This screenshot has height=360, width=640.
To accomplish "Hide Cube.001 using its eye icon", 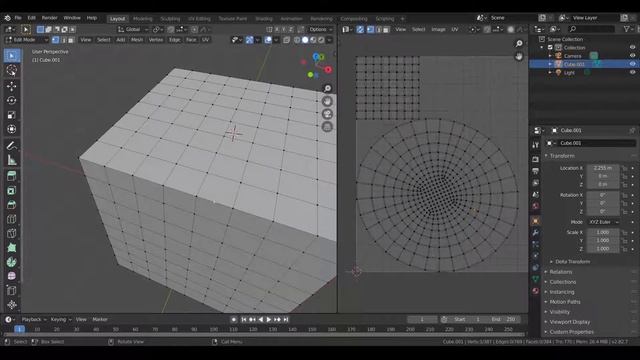I will click(x=632, y=64).
